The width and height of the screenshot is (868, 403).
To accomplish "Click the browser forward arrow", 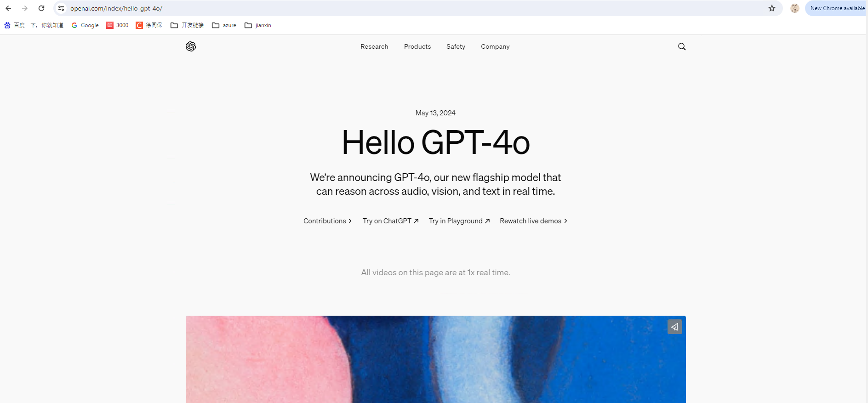I will pos(25,8).
